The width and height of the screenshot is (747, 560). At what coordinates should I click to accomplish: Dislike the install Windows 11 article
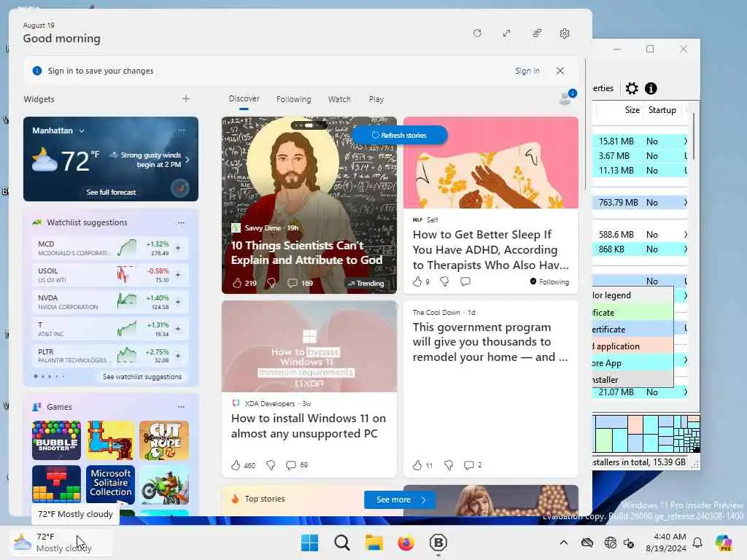pos(271,464)
